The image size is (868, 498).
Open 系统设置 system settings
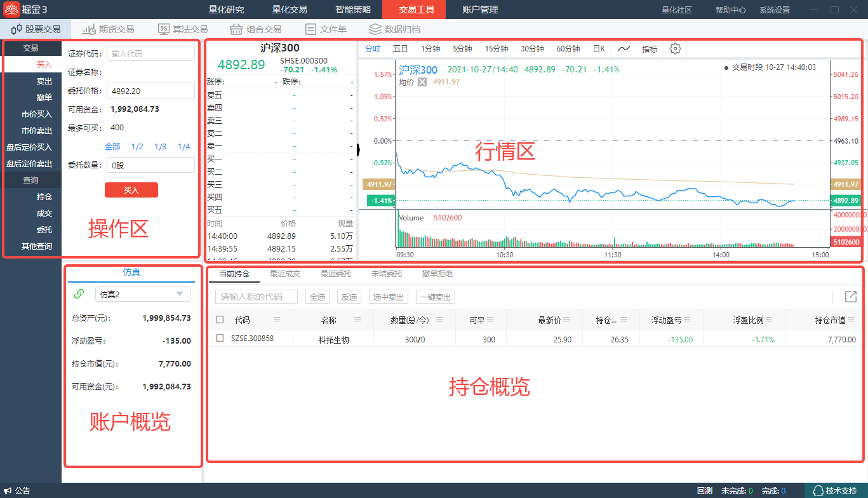pyautogui.click(x=775, y=10)
